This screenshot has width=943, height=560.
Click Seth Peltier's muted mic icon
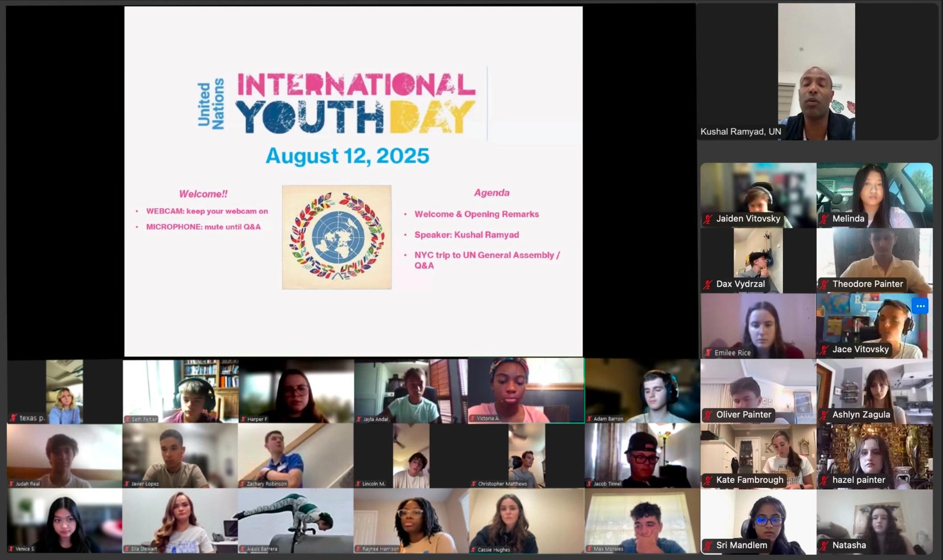(128, 419)
